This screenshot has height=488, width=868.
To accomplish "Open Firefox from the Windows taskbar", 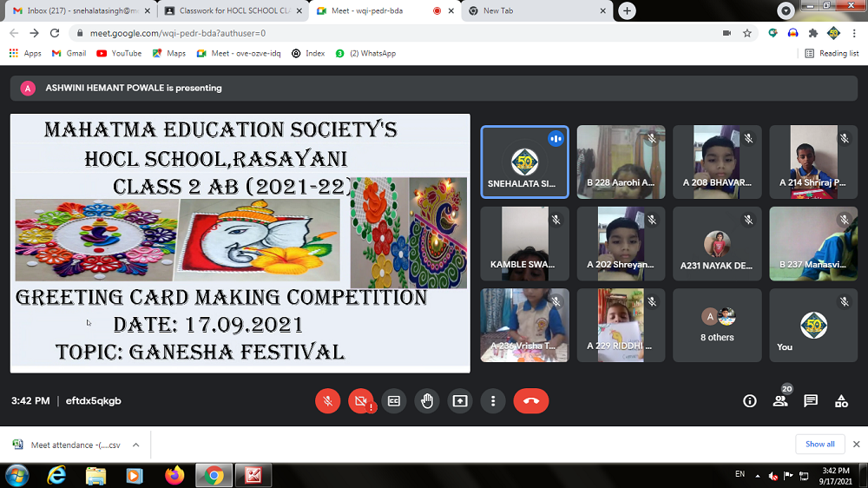I will (x=174, y=475).
